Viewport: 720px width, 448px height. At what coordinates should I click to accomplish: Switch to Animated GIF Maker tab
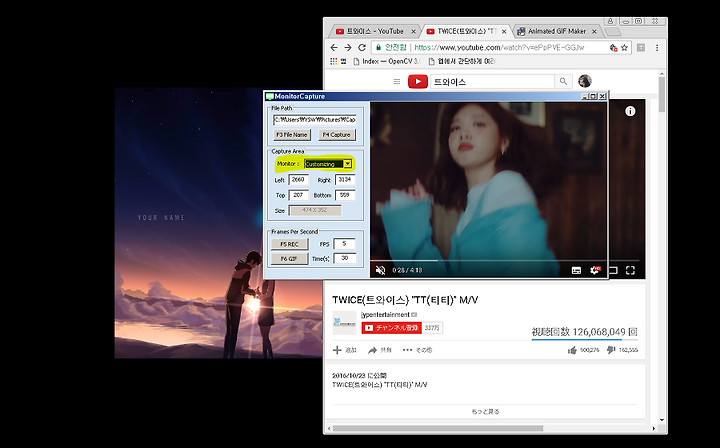557,31
